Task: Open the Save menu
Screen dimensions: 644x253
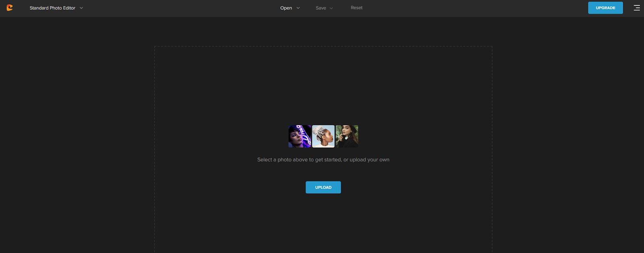Action: pyautogui.click(x=321, y=8)
